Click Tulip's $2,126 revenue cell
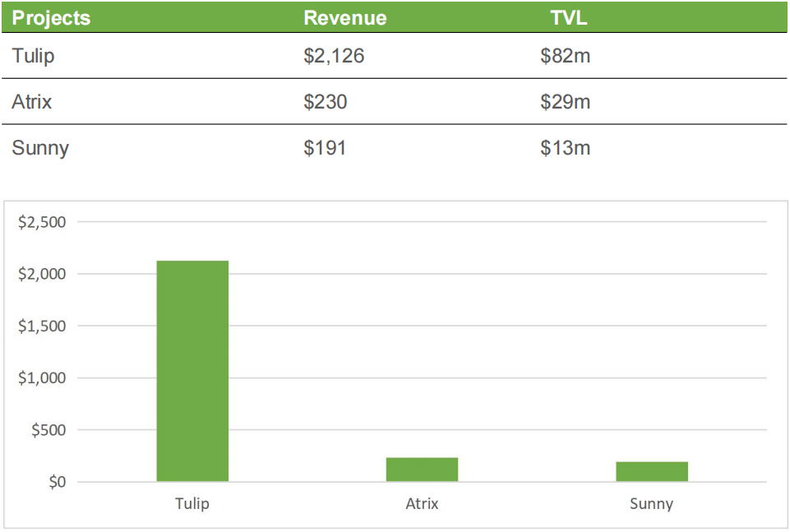Viewport: 790px width, 532px height. point(334,56)
